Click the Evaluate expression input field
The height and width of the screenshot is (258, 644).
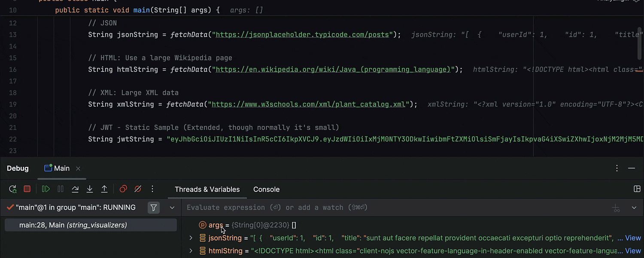[x=386, y=208]
